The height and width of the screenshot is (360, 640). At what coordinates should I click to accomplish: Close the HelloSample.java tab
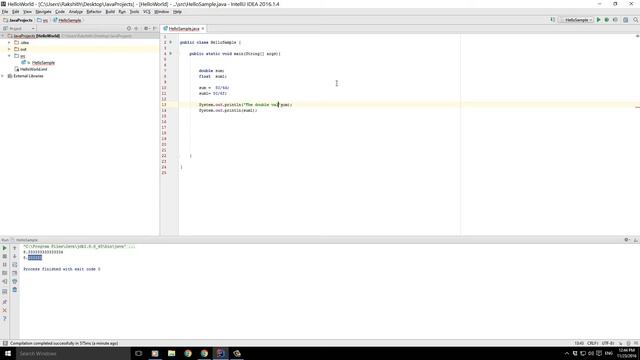coord(203,29)
